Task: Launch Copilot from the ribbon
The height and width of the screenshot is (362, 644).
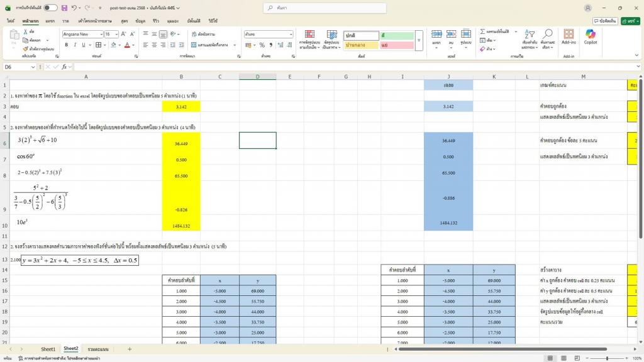Action: tap(590, 36)
